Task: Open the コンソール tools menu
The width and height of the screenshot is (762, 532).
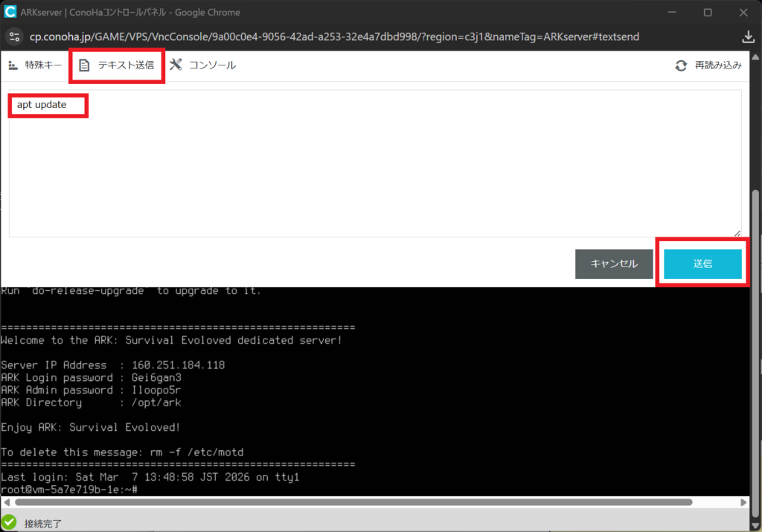Action: point(202,65)
